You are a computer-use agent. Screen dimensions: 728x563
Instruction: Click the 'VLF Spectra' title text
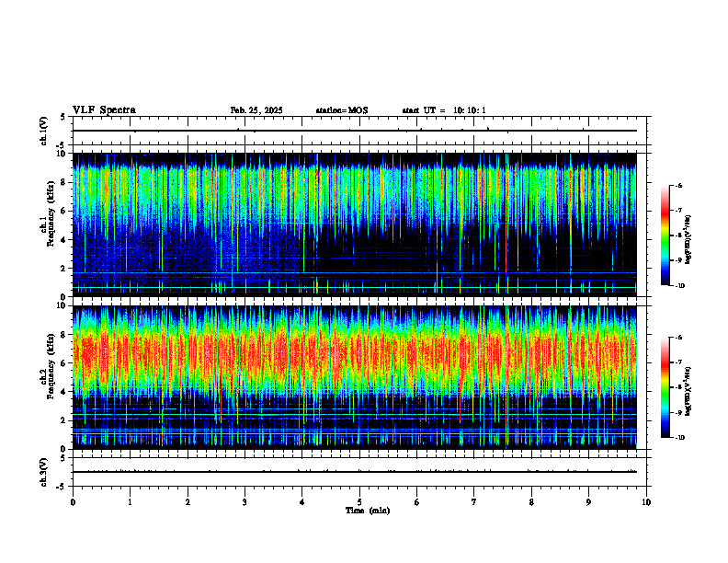coord(104,110)
